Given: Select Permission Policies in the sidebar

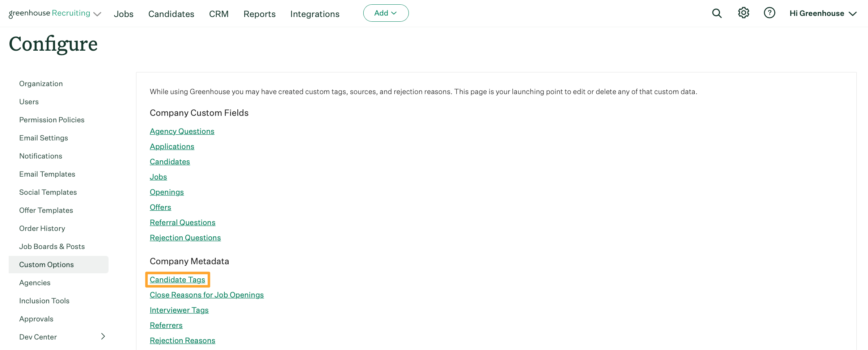Looking at the screenshot, I should [52, 120].
